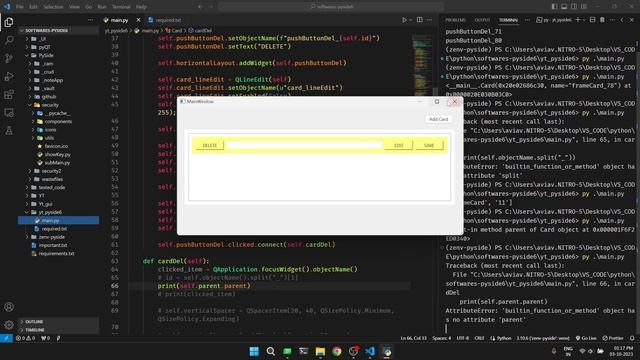The height and width of the screenshot is (360, 640).
Task: Open the remote window status bar button
Action: 6,338
